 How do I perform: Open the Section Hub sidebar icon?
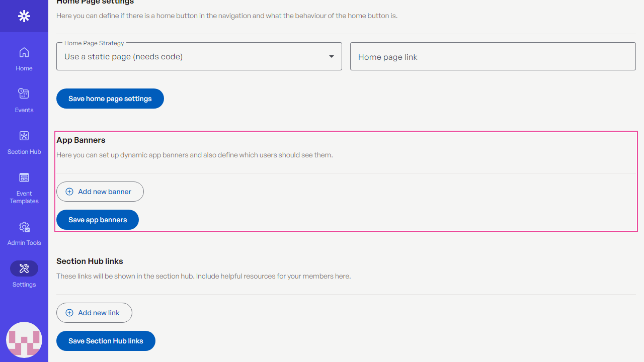pos(24,136)
